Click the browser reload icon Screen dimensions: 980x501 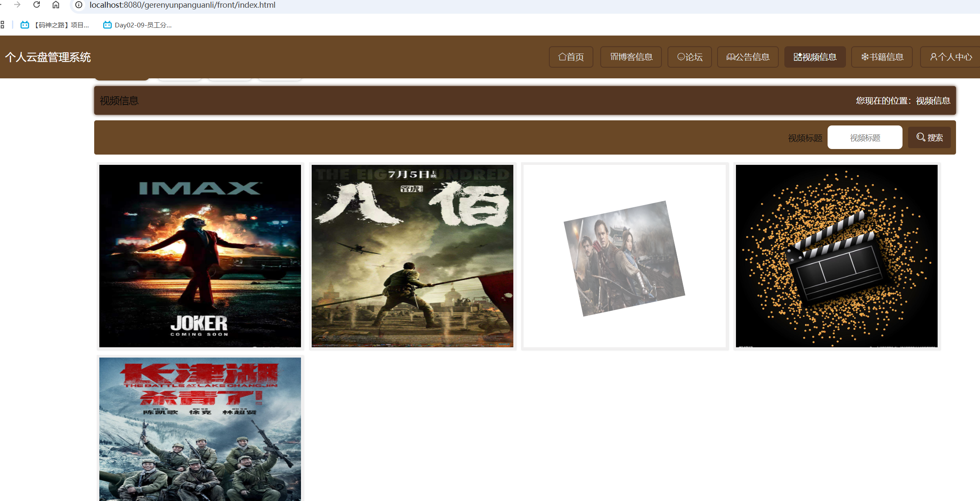pyautogui.click(x=37, y=5)
